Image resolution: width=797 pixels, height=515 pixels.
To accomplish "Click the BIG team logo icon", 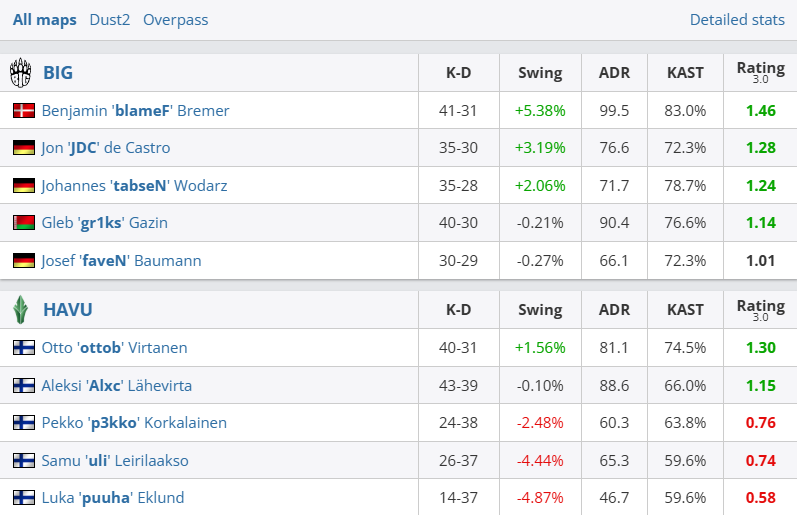I will (20, 72).
